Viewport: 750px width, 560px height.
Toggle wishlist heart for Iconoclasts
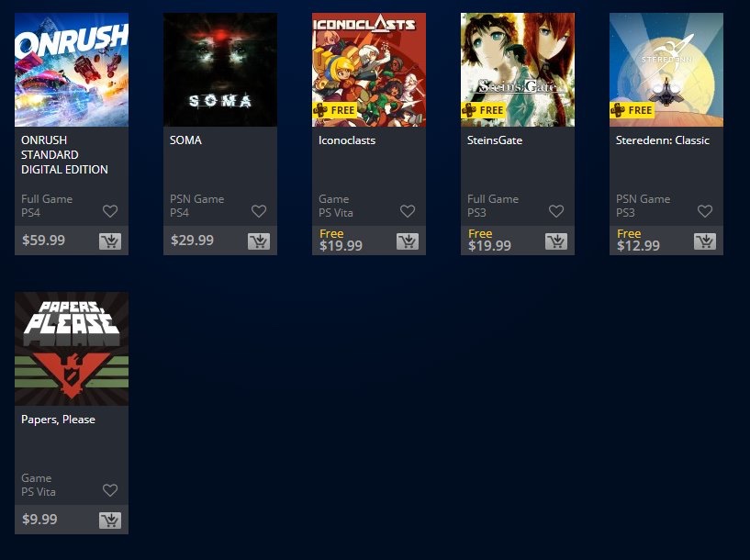point(408,211)
